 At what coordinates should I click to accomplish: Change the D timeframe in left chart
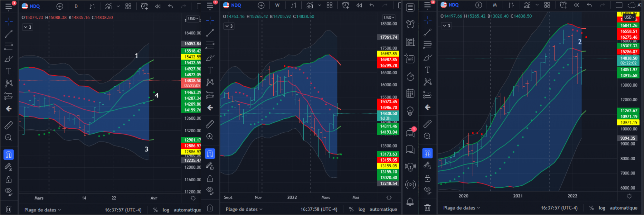pos(76,6)
